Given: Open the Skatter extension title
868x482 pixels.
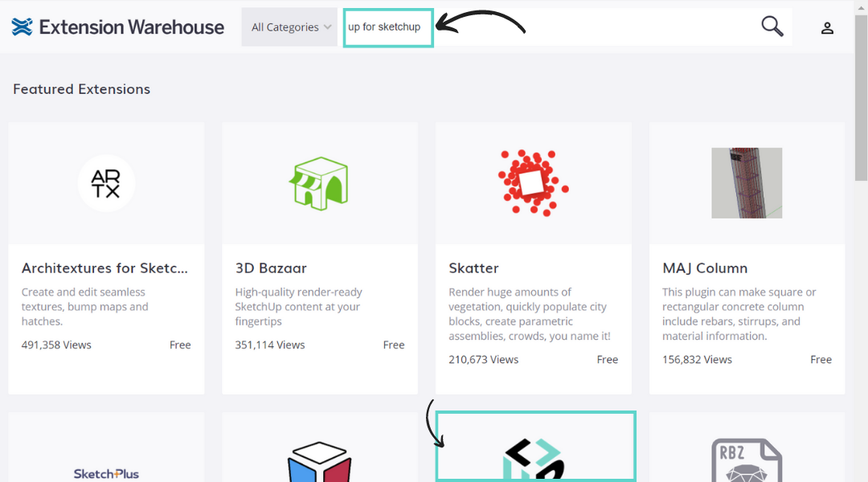Looking at the screenshot, I should click(x=474, y=268).
